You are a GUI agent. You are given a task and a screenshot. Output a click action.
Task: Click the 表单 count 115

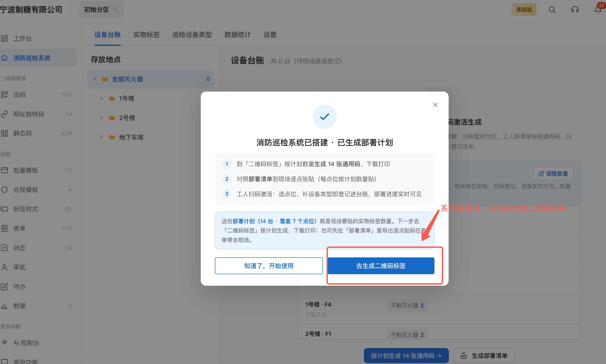pyautogui.click(x=67, y=228)
